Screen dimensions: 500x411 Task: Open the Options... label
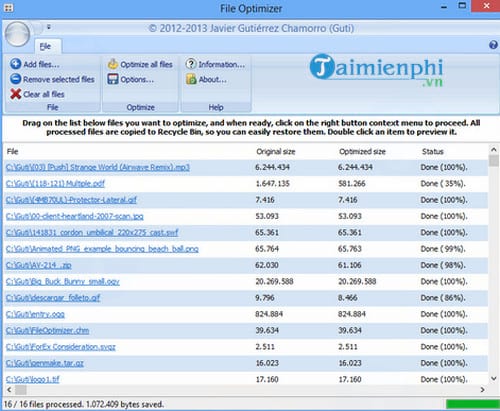pyautogui.click(x=137, y=80)
